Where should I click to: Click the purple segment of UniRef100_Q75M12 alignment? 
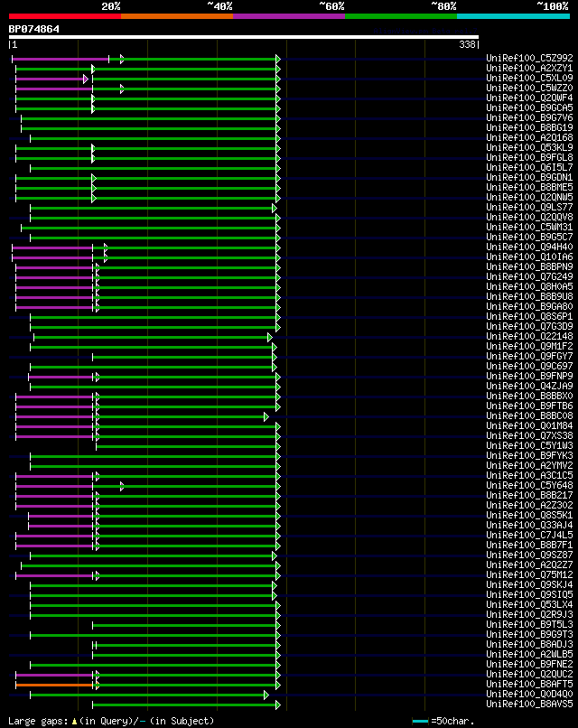(54, 575)
